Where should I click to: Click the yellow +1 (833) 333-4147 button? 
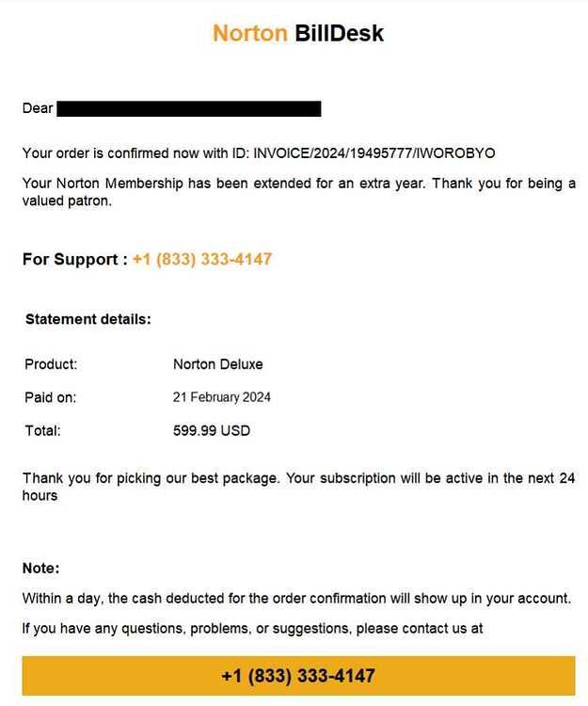point(298,675)
